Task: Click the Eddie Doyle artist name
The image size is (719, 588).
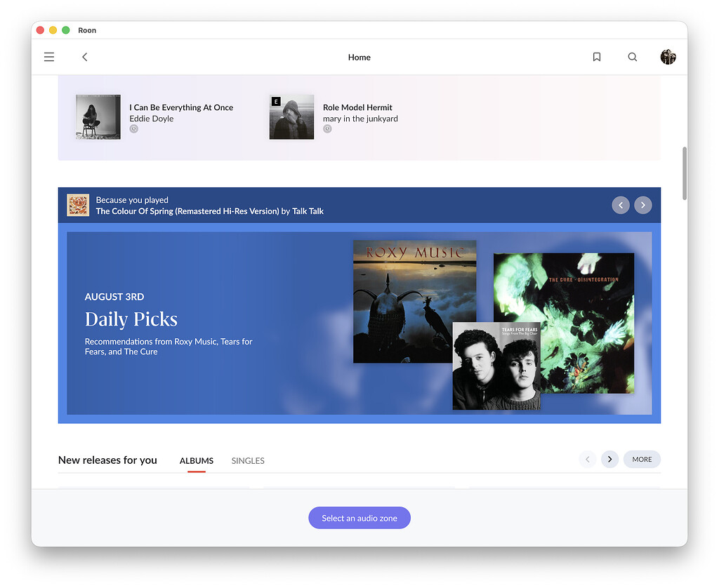Action: coord(152,119)
